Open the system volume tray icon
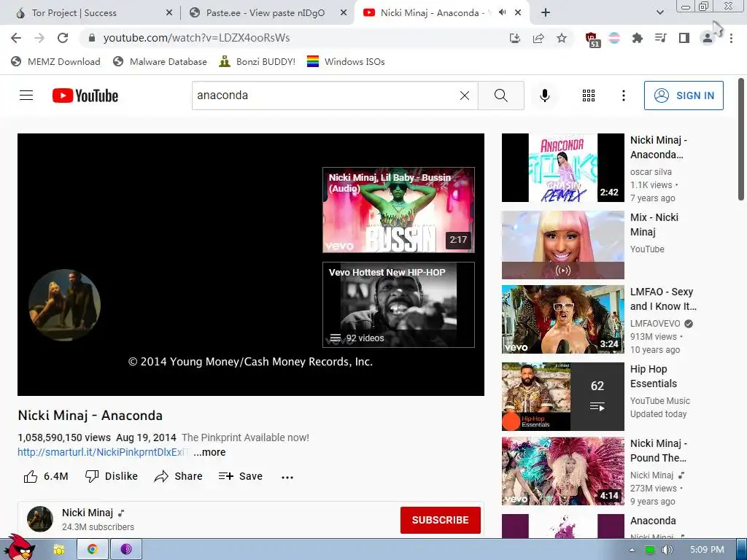The height and width of the screenshot is (560, 747). point(667,550)
